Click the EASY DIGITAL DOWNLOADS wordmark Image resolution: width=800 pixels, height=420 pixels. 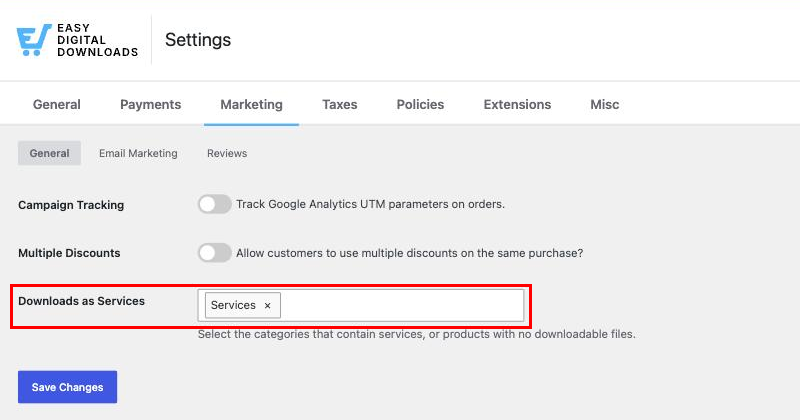click(x=97, y=40)
